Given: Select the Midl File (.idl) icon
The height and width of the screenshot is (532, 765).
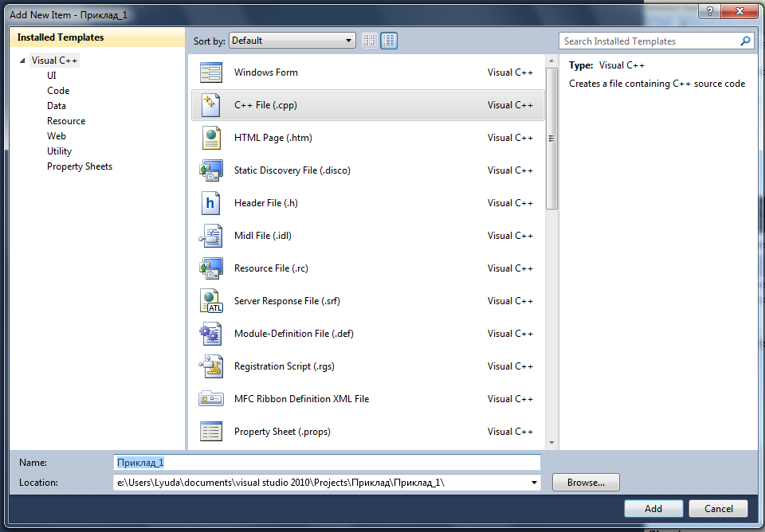Looking at the screenshot, I should coord(211,236).
